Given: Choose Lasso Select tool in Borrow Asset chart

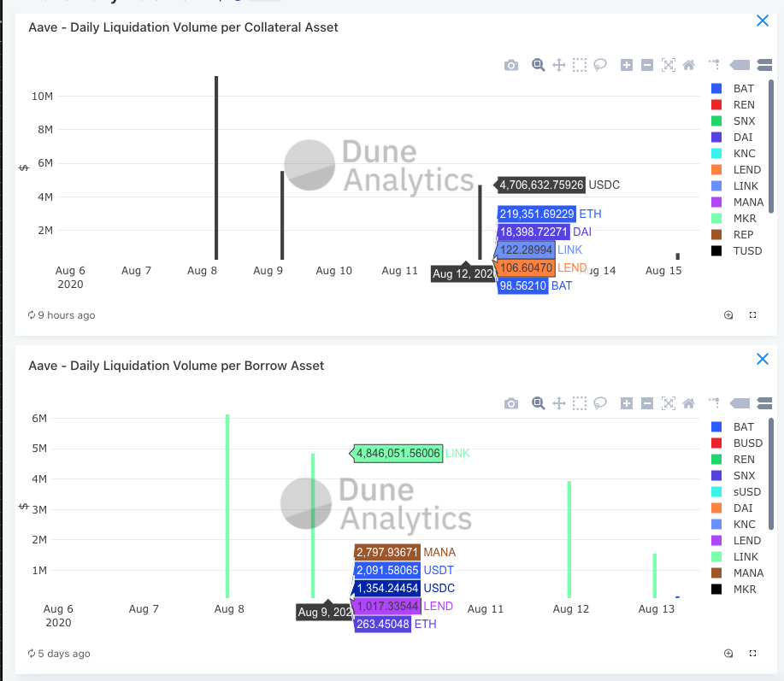Looking at the screenshot, I should click(600, 403).
